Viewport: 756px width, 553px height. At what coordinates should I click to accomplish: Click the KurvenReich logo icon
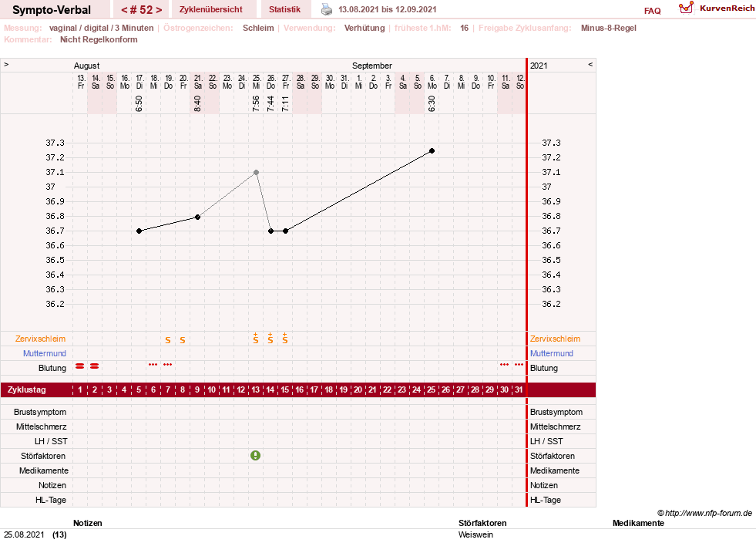[x=686, y=8]
